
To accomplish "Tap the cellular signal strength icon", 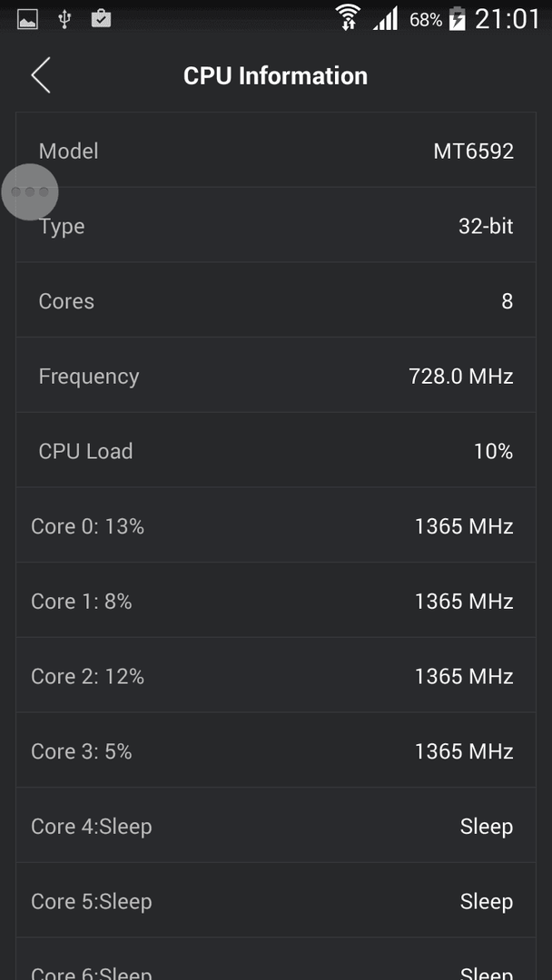I will 385,19.
